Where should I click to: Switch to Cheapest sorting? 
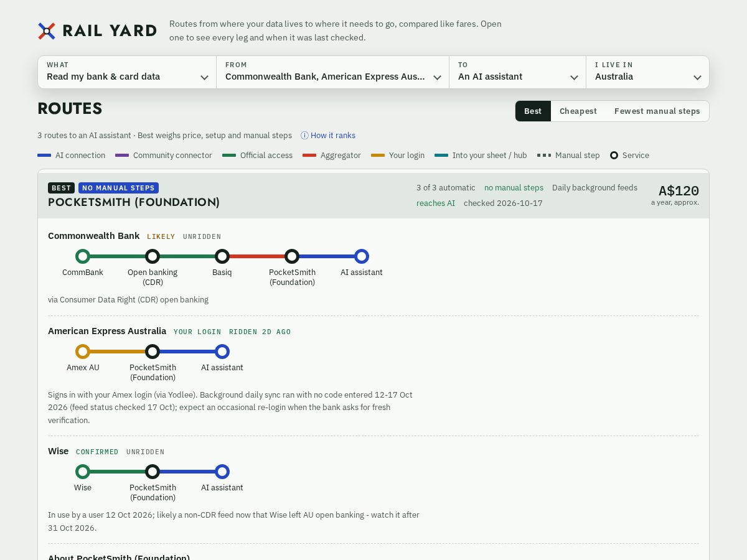point(578,111)
